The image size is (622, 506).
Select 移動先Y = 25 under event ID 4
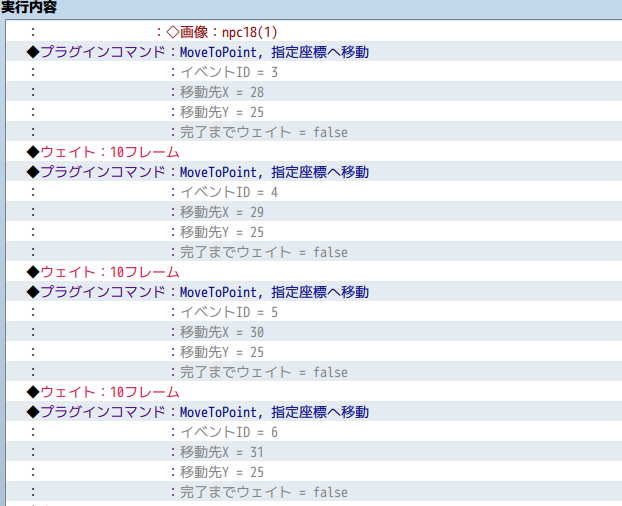tap(314, 232)
